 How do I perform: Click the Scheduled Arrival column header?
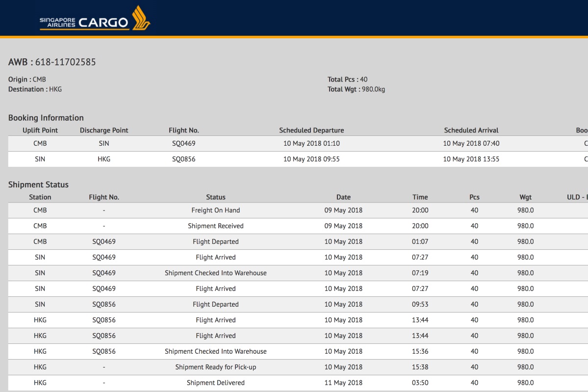pyautogui.click(x=471, y=131)
